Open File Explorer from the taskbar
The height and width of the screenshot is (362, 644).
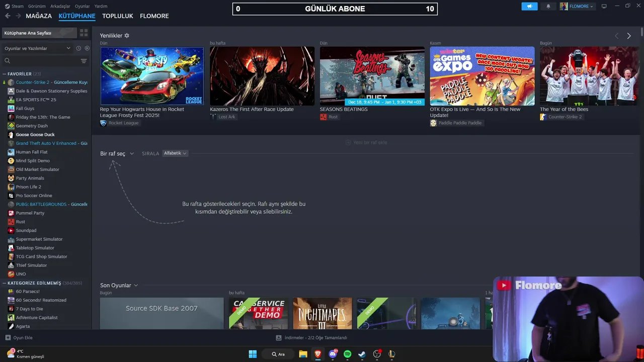[x=303, y=354]
